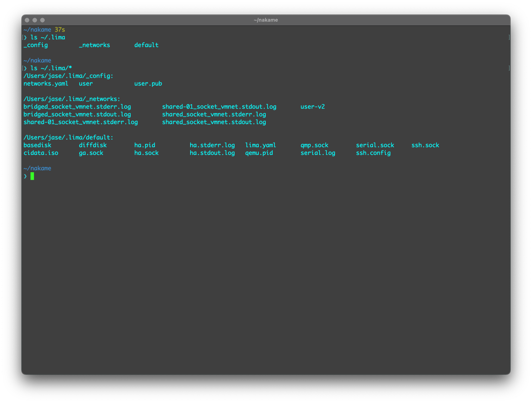Click shared_socket_vmnet.stdout.log file name

214,122
